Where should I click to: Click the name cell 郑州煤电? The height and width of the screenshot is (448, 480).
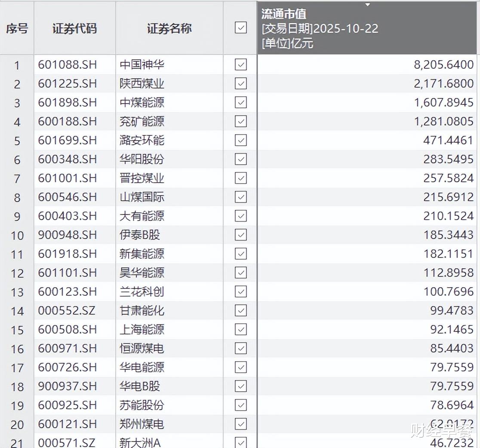point(142,424)
